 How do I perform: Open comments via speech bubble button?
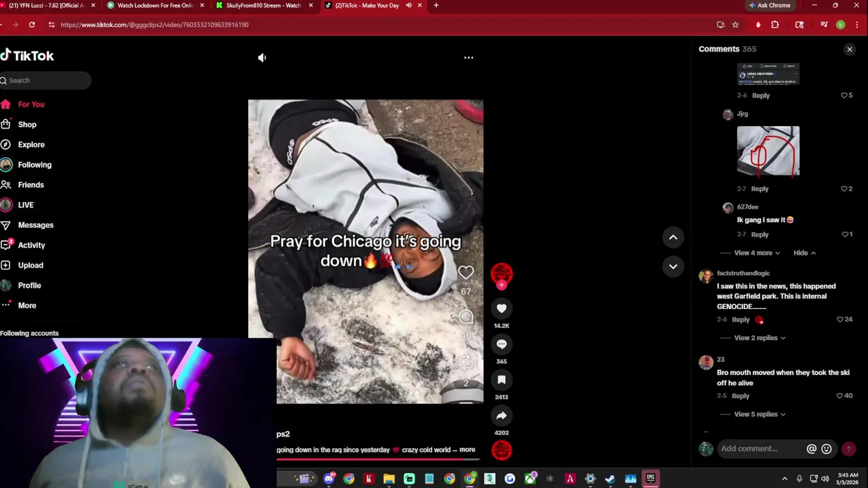(x=502, y=344)
